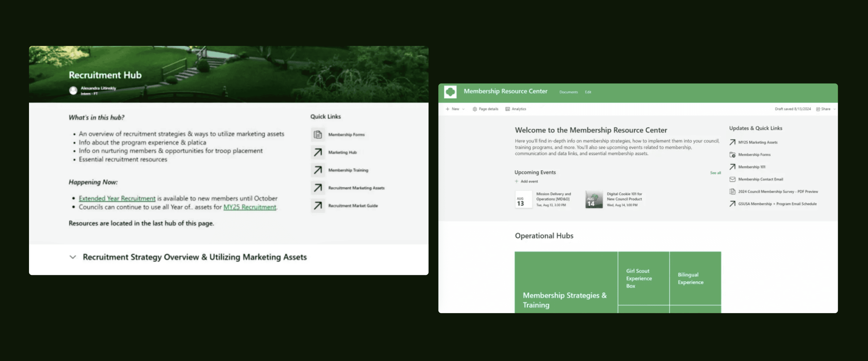Click the Girl Scouts trefoil site logo
The height and width of the screenshot is (361, 868).
[450, 92]
